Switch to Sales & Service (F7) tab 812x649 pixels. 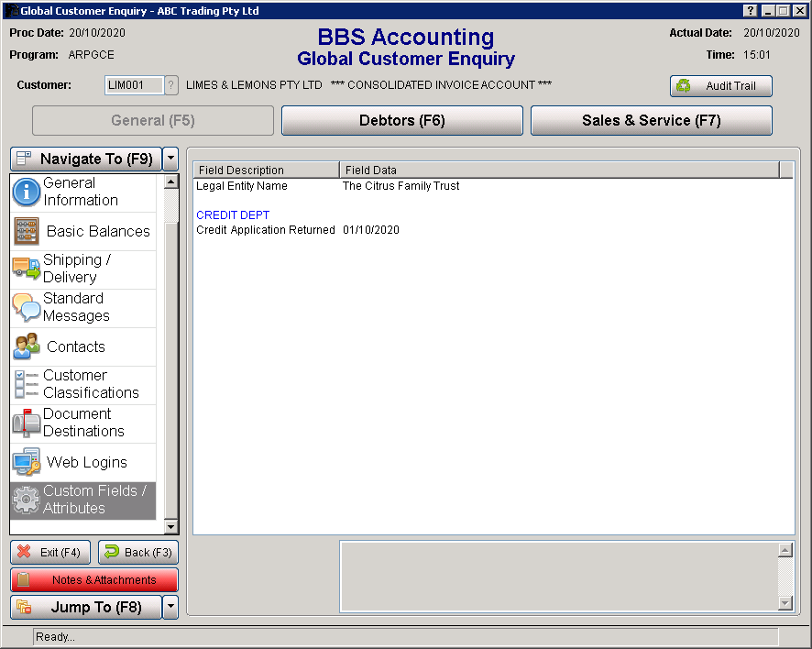point(651,120)
